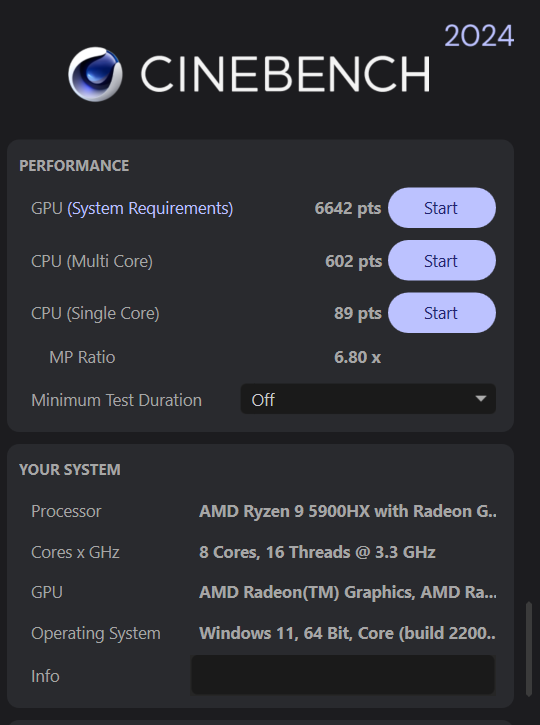
Task: Select the 89 pts Single Core score
Action: click(x=357, y=313)
